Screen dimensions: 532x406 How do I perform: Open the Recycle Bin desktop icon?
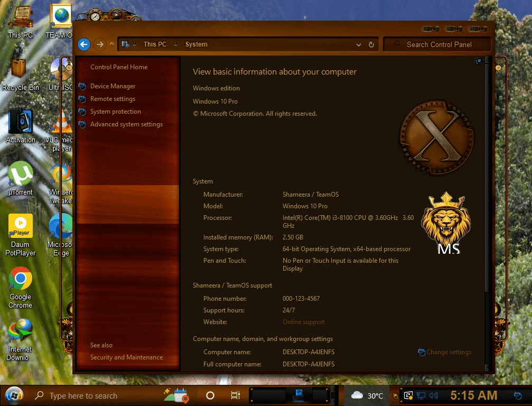(x=21, y=74)
